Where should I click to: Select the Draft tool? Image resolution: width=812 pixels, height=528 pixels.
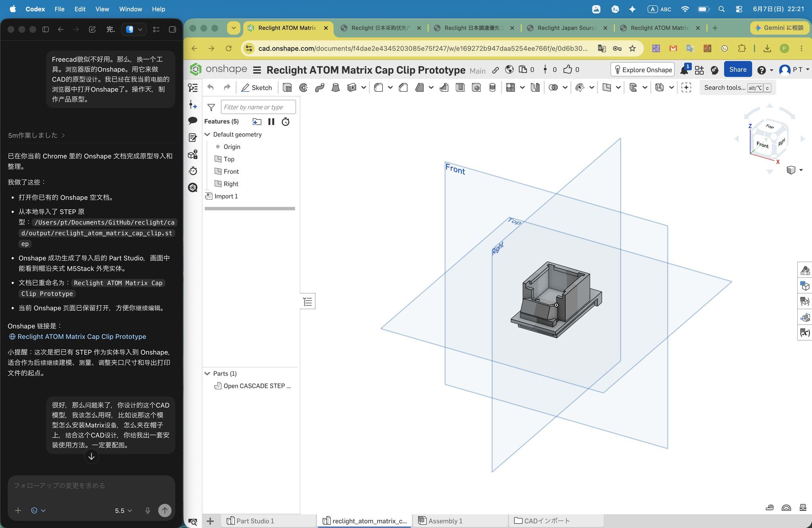[419, 88]
